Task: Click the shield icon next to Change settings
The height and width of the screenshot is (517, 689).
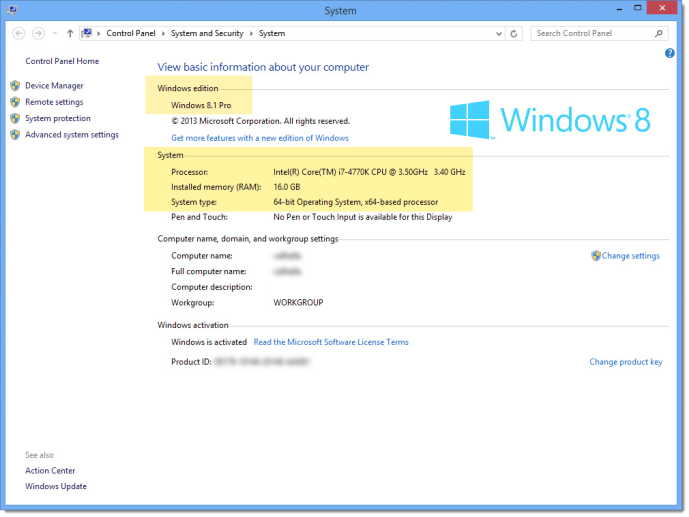Action: click(596, 256)
